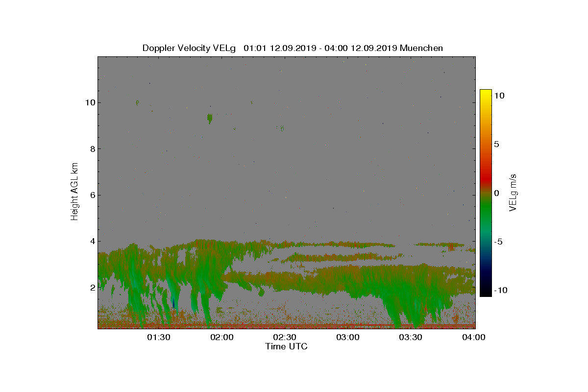Click the height tick label 6
Viewport: 588px width, 392px height.
[x=92, y=195]
